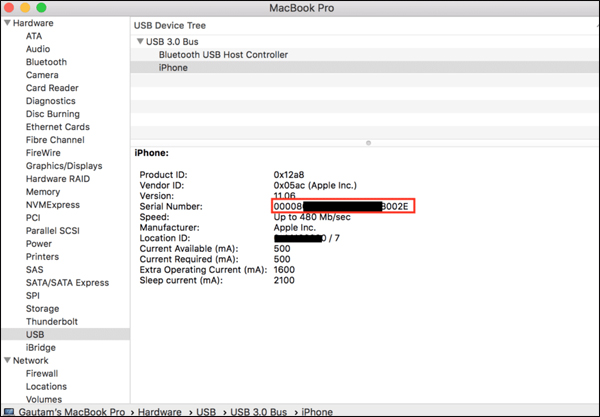
Task: Click the Extra Operating Current value 1600
Action: (x=284, y=270)
